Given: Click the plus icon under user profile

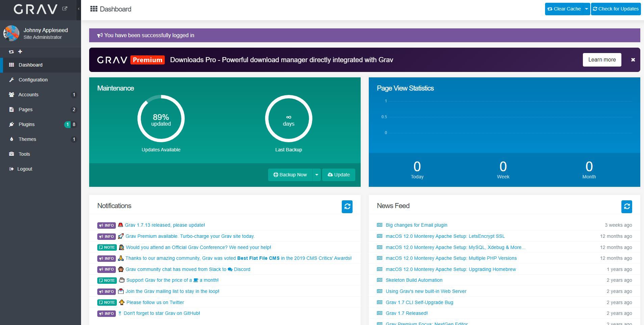Looking at the screenshot, I should coord(20,52).
